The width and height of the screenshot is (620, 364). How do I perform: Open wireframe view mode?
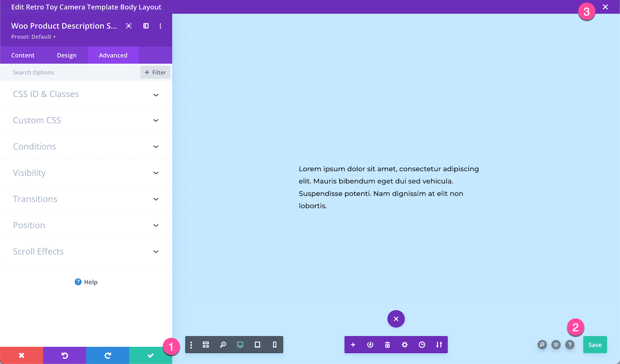(x=206, y=344)
